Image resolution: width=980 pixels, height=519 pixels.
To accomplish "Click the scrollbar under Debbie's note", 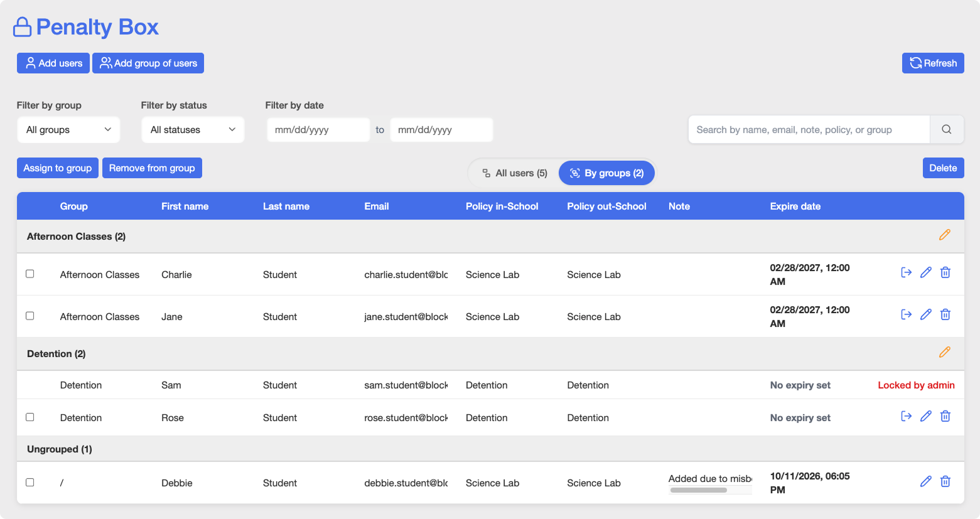I will 698,490.
